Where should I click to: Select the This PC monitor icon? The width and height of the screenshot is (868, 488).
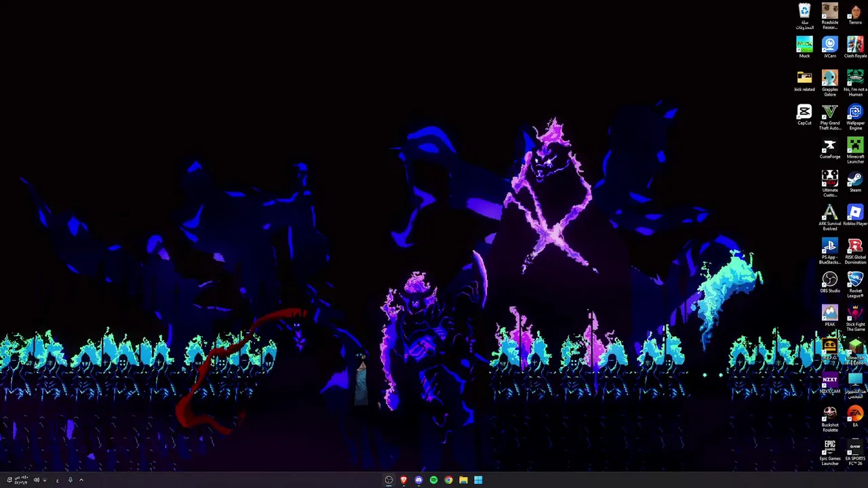(x=855, y=385)
